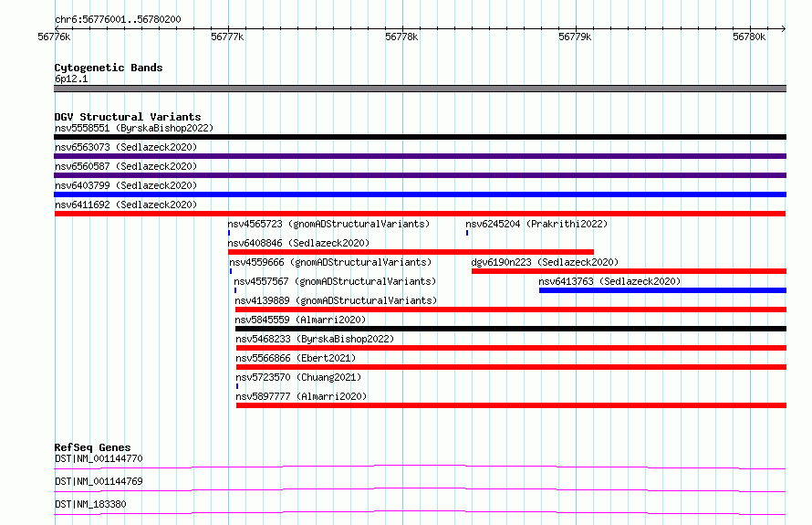
Task: Select the small blue nsv4565723 marker
Action: click(x=229, y=233)
